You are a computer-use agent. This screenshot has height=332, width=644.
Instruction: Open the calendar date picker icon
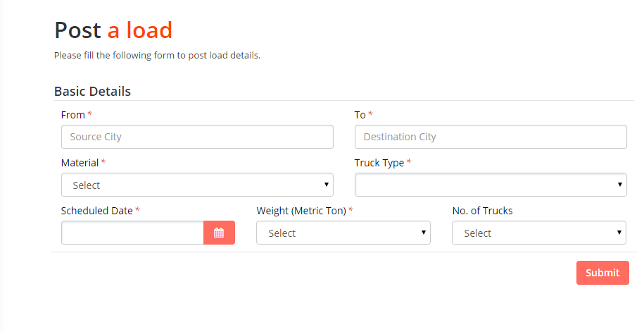pos(219,233)
